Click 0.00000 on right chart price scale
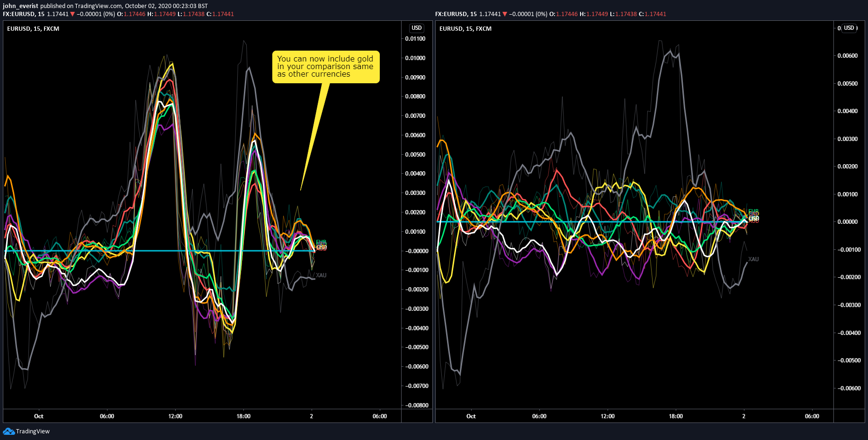868x440 pixels. pos(848,222)
